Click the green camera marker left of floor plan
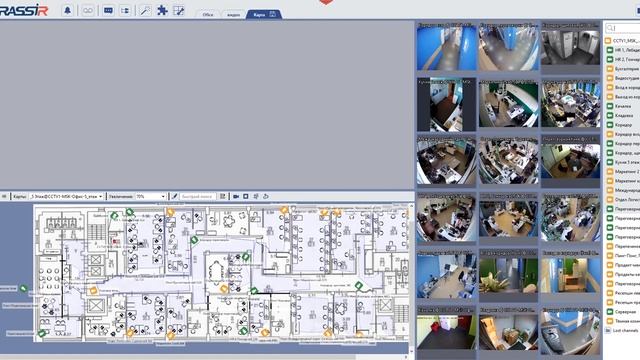The width and height of the screenshot is (640, 360). click(x=24, y=289)
